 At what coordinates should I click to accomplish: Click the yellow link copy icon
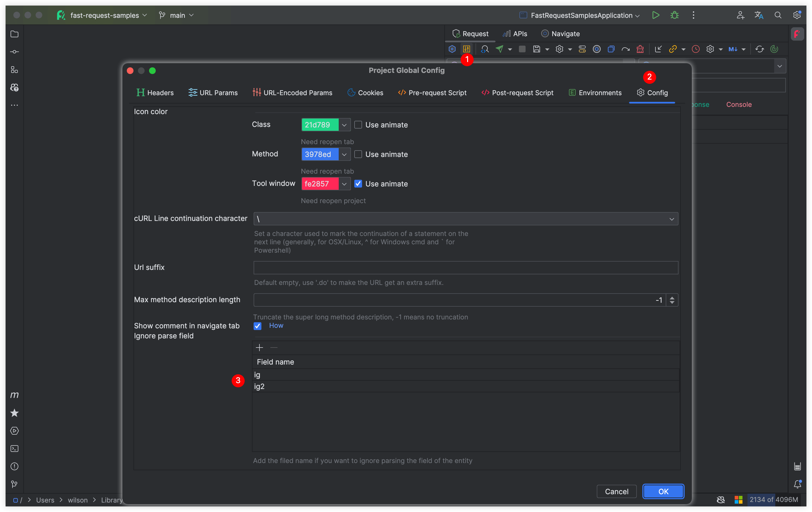673,49
